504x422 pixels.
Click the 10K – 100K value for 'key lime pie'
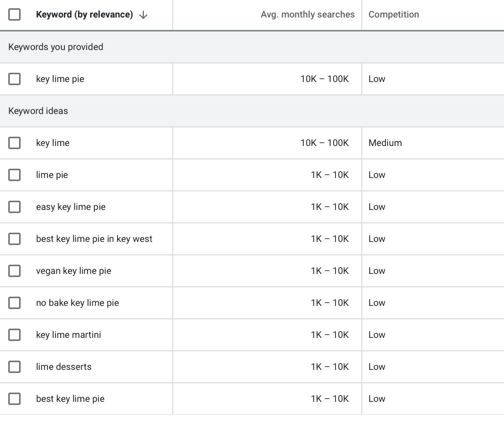pyautogui.click(x=325, y=79)
